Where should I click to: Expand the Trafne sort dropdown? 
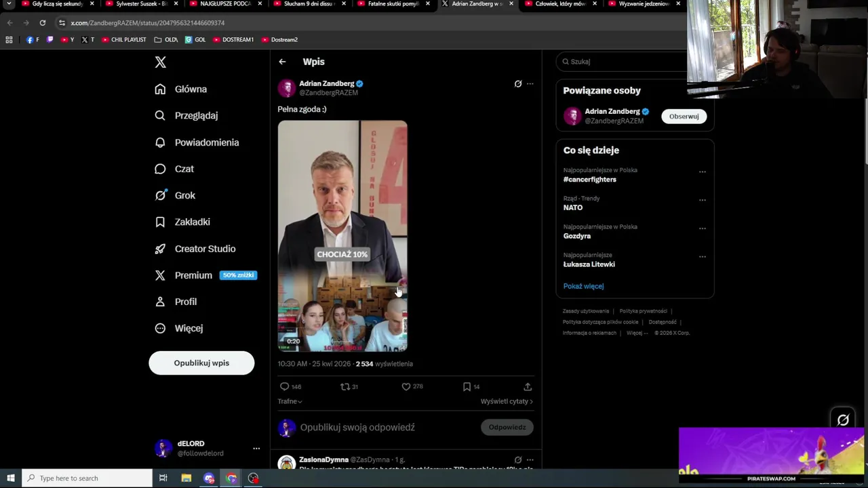290,401
